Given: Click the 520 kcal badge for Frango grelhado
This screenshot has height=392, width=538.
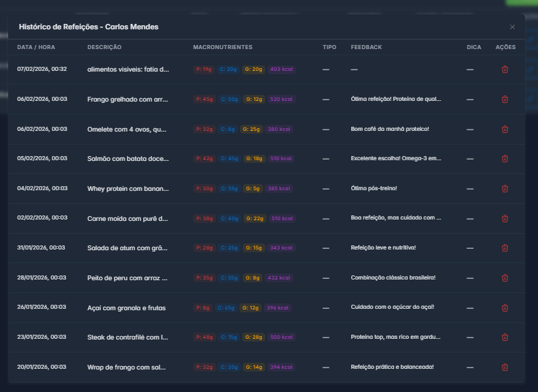Looking at the screenshot, I should pos(281,100).
